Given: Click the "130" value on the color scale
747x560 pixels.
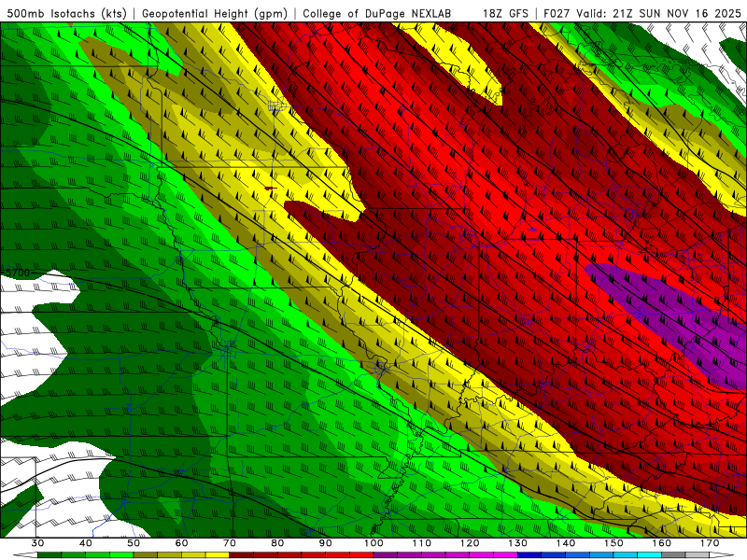Looking at the screenshot, I should pos(518,543).
